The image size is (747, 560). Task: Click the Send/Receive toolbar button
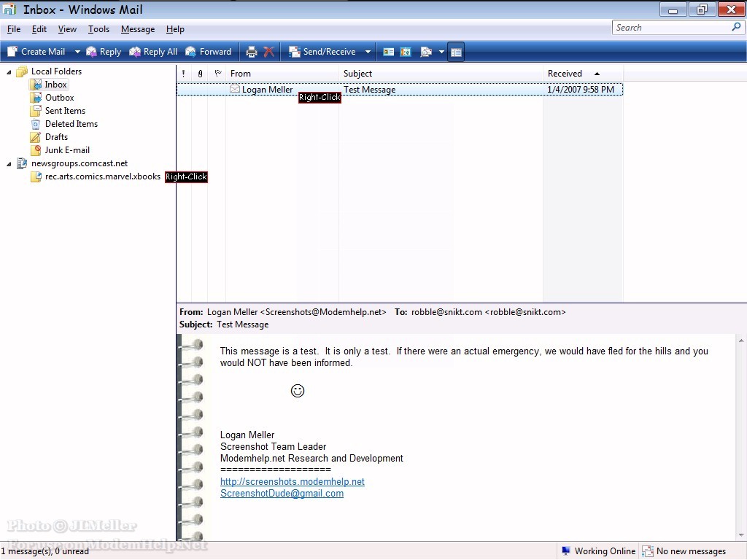[x=322, y=52]
